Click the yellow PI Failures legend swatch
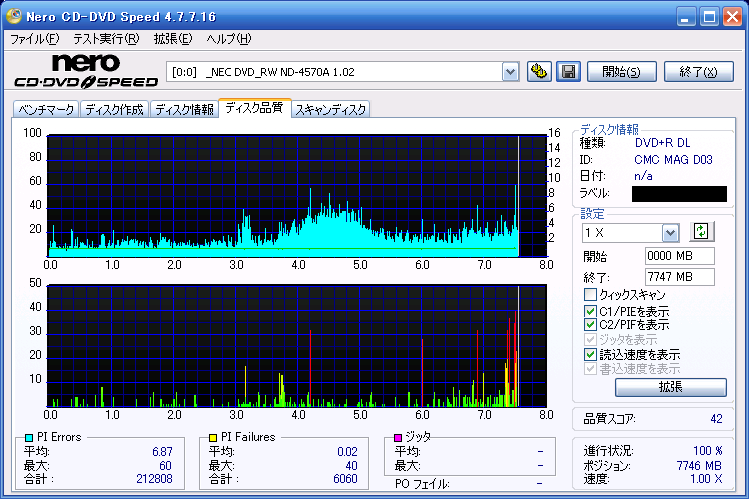This screenshot has height=499, width=749. [213, 437]
